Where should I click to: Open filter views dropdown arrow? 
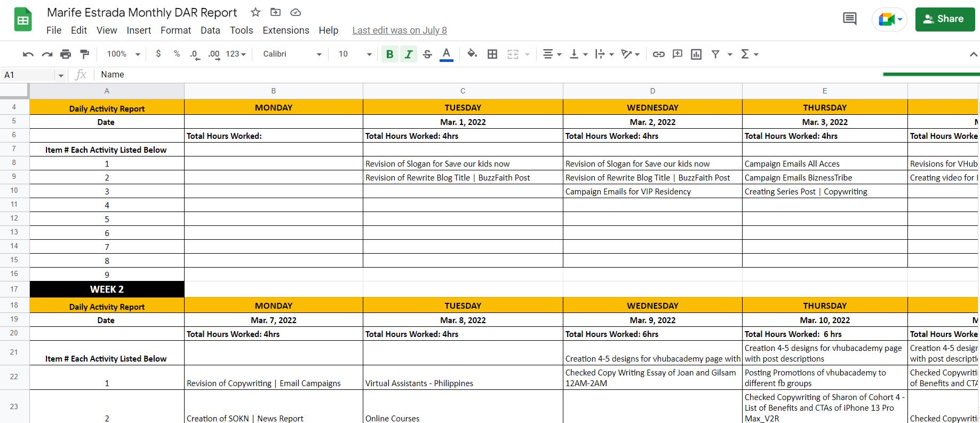[730, 54]
